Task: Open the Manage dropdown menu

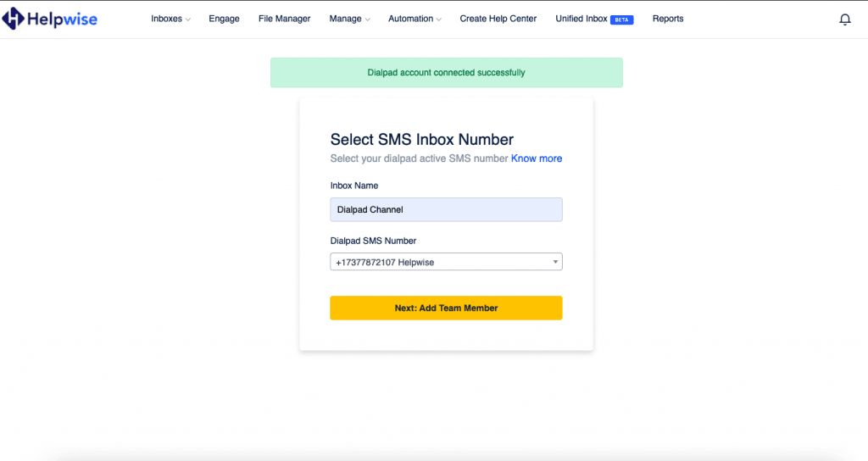Action: click(349, 19)
